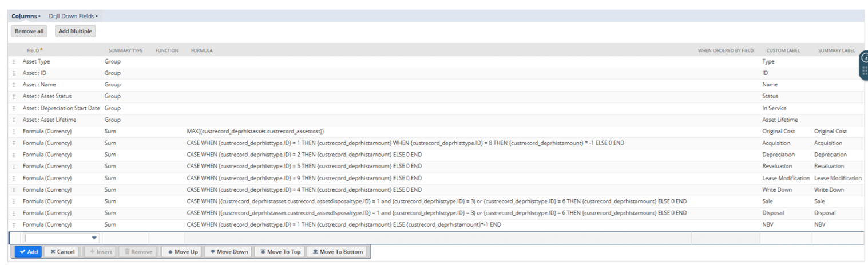The width and height of the screenshot is (868, 265).
Task: Click drag handle for Asset : Asset Lifetime row
Action: (x=14, y=120)
